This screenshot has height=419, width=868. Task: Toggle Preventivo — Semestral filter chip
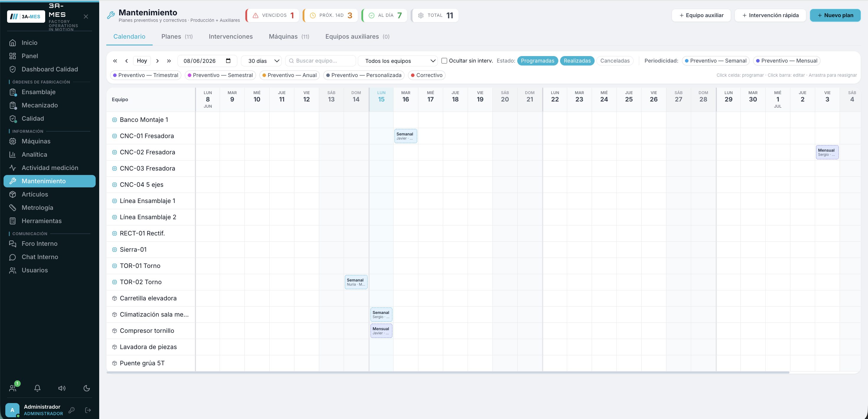[x=220, y=75]
